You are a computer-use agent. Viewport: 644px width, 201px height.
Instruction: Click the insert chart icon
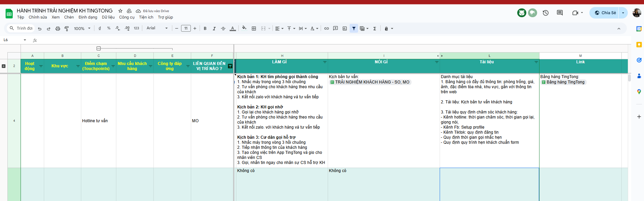coord(345,29)
